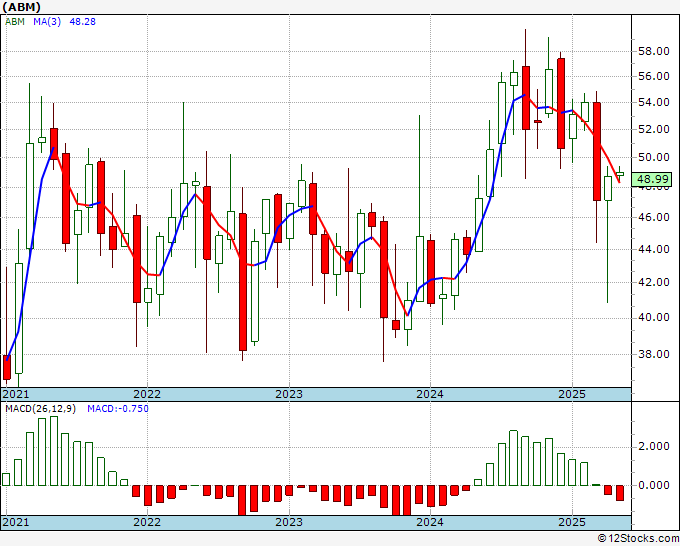Click the 46.00 price axis label
Viewport: 680px width, 546px height.
pyautogui.click(x=654, y=217)
